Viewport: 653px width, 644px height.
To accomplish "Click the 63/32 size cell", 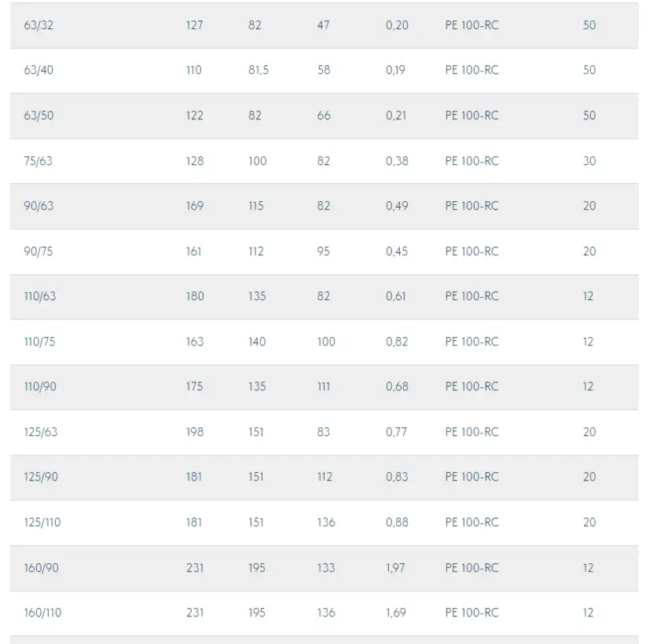I will (x=39, y=25).
